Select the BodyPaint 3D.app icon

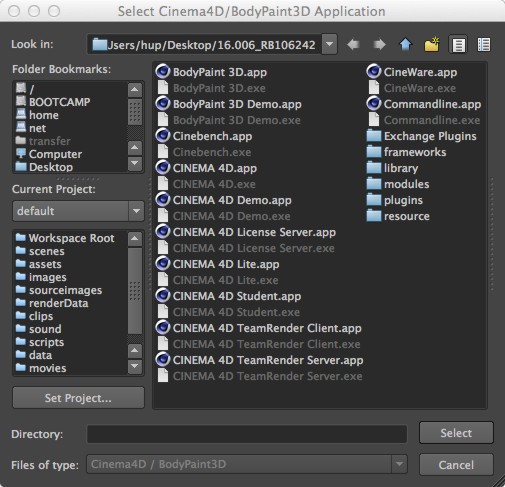click(163, 72)
